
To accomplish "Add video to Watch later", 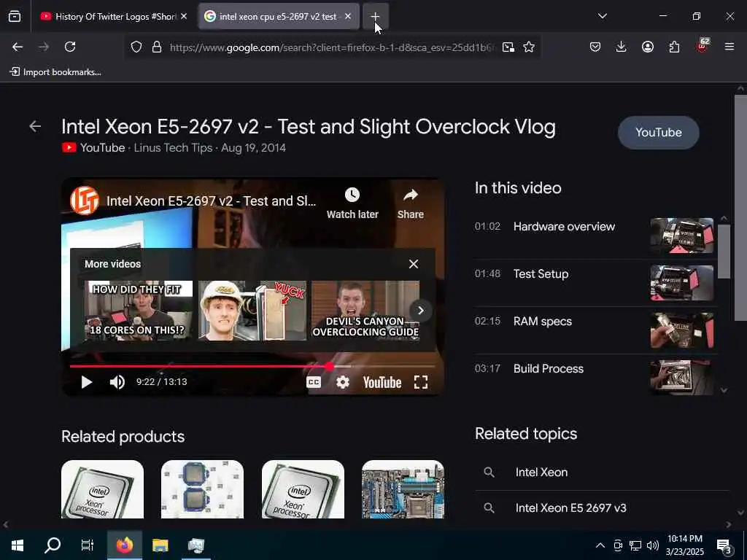I will (352, 203).
